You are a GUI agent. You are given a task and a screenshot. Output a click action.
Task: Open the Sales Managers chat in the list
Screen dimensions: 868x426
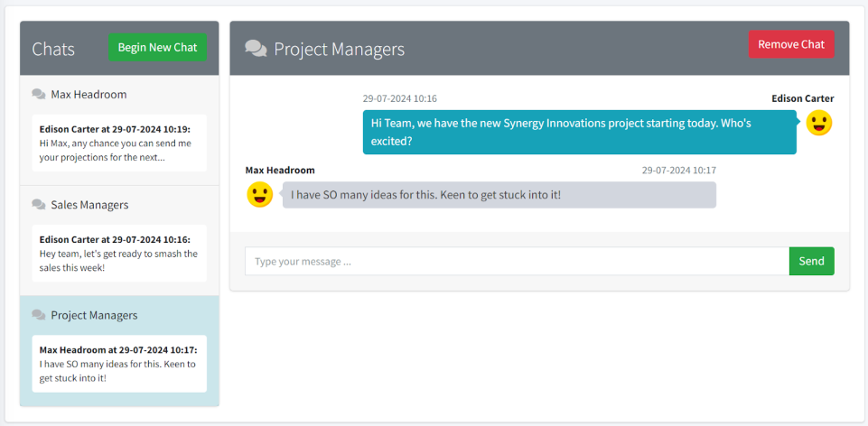pos(119,241)
